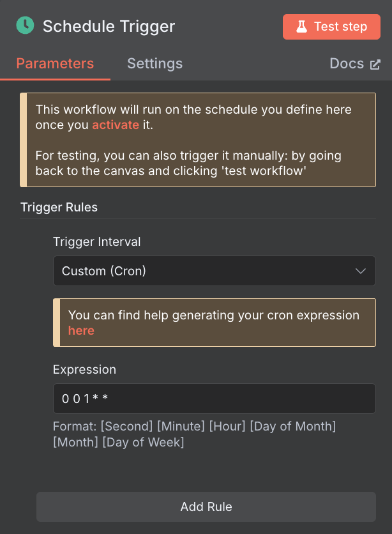Image resolution: width=392 pixels, height=534 pixels.
Task: Click the external link icon beside Docs
Action: (375, 65)
